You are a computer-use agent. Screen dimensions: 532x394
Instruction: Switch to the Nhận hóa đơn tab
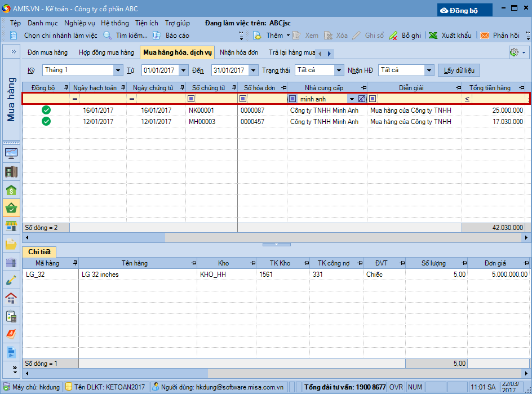pos(239,52)
